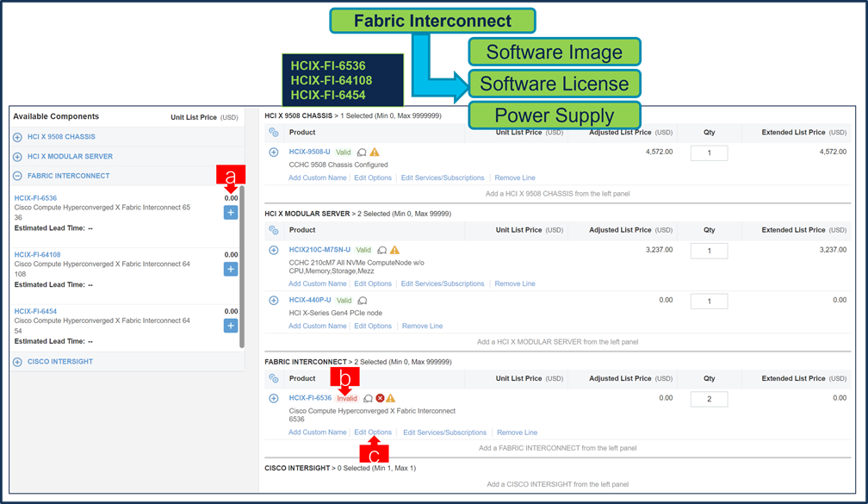Edit Services/Subscriptions for HCIX-FI-6536
Image resolution: width=868 pixels, height=504 pixels.
(444, 432)
